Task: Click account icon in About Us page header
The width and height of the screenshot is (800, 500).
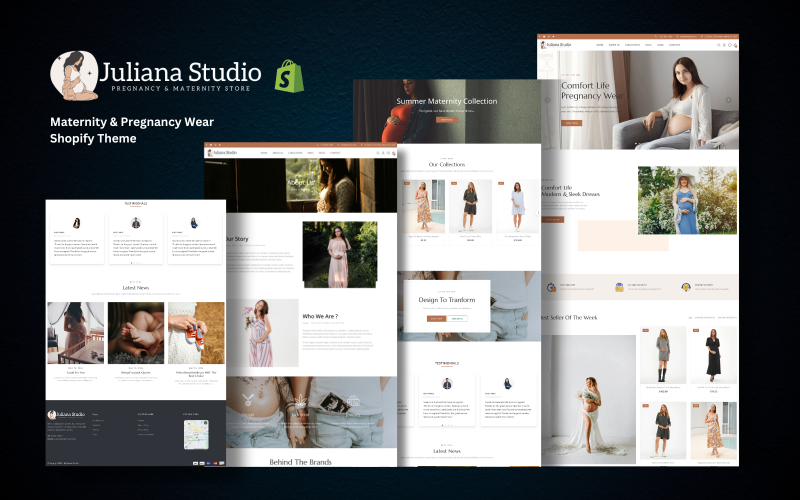Action: tap(383, 153)
